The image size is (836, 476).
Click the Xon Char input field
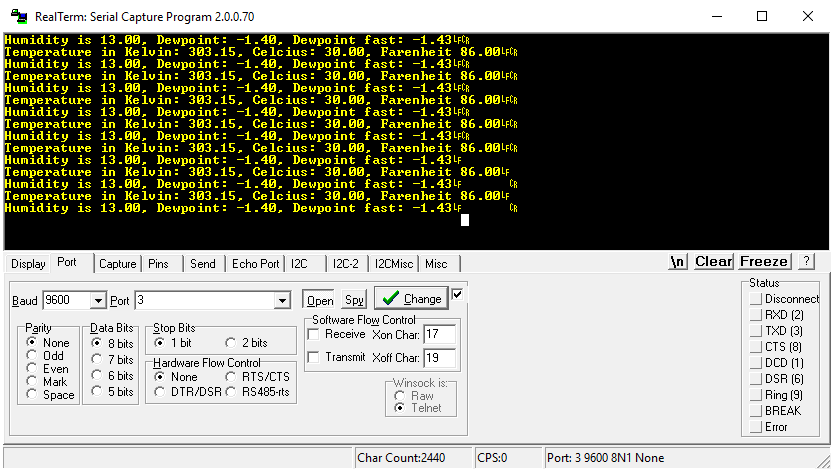pos(439,334)
